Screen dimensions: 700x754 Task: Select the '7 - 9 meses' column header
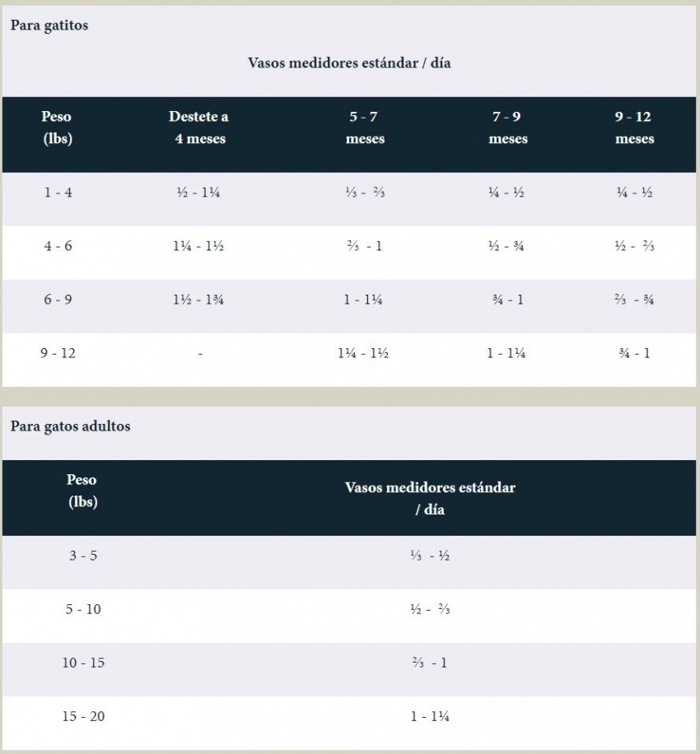point(507,128)
